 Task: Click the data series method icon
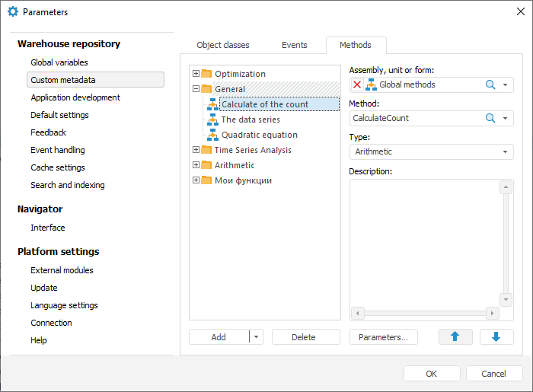(x=213, y=120)
